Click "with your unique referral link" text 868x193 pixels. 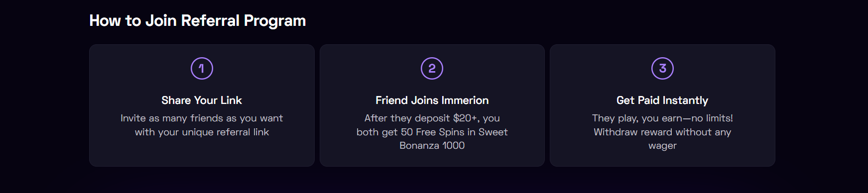(202, 132)
